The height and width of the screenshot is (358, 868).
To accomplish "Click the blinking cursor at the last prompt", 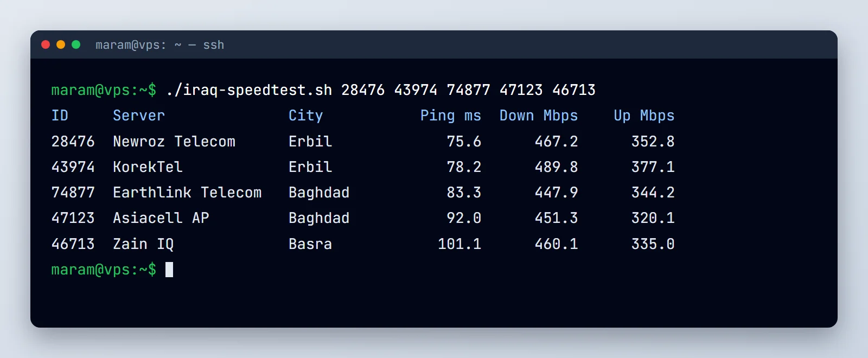I will coord(169,270).
